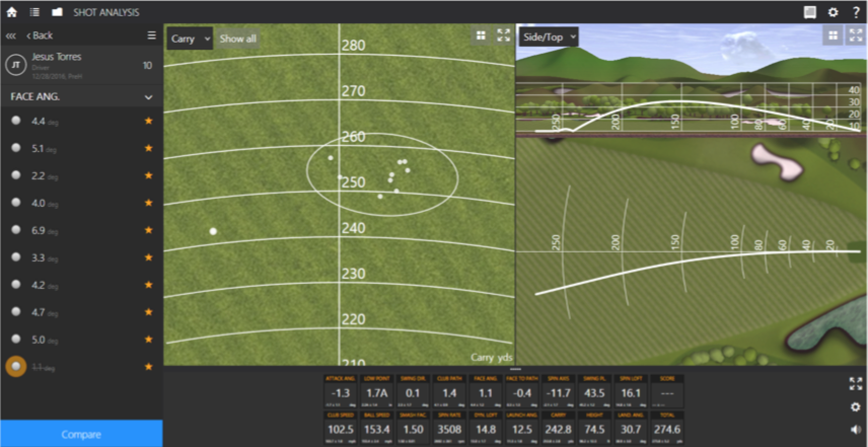Image resolution: width=868 pixels, height=447 pixels.
Task: Open the Side/Top view dropdown
Action: 549,36
